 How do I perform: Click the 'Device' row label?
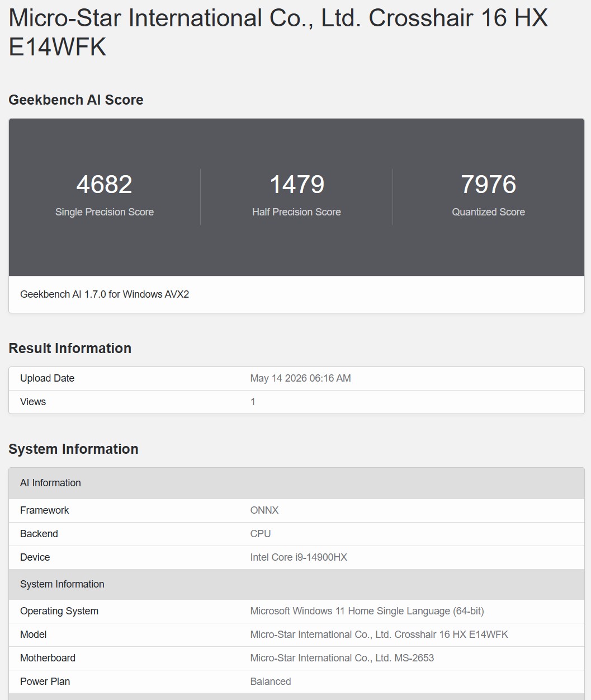[35, 557]
